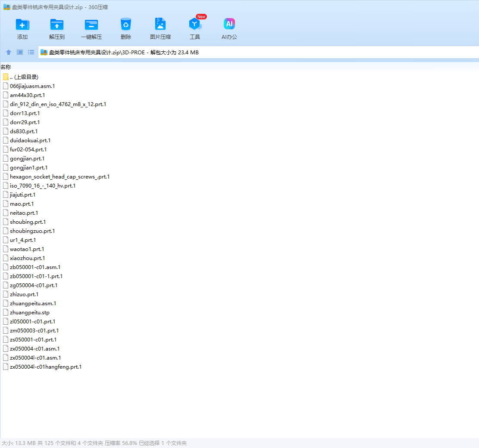Go up one level with the up arrow
Image resolution: width=479 pixels, height=448 pixels.
[9, 52]
